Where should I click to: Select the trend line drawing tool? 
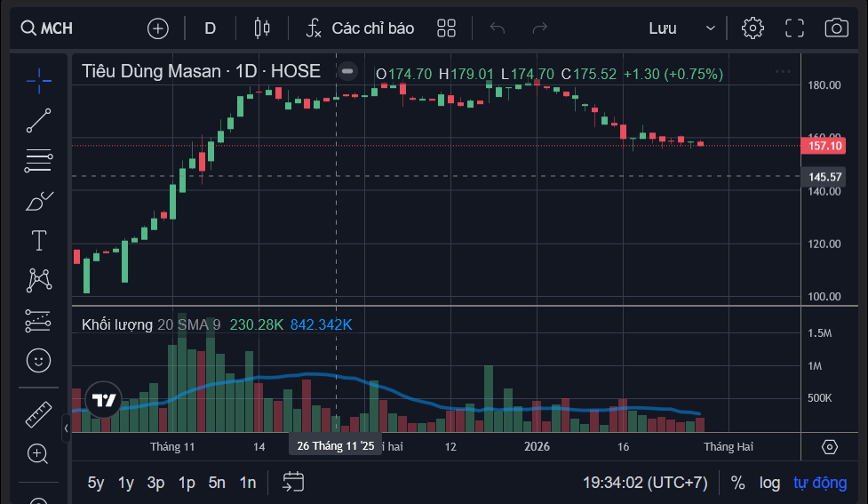pos(38,120)
